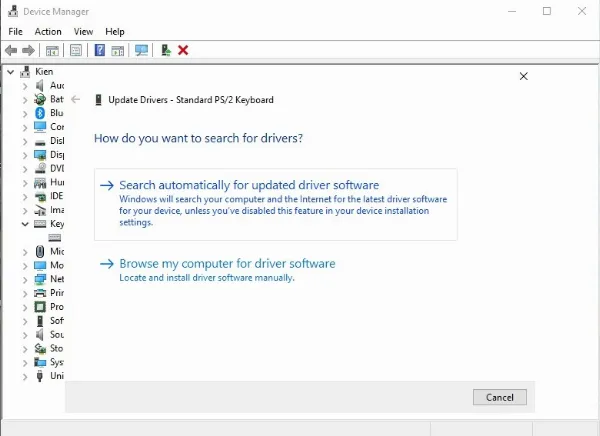The height and width of the screenshot is (436, 600).
Task: Choose Search automatically for updated driver software
Action: tap(276, 204)
